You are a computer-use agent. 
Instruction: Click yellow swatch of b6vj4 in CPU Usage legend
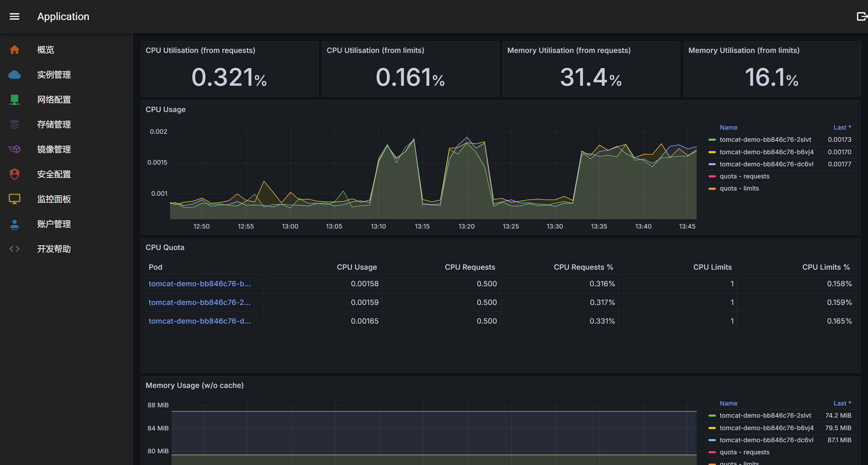click(712, 152)
